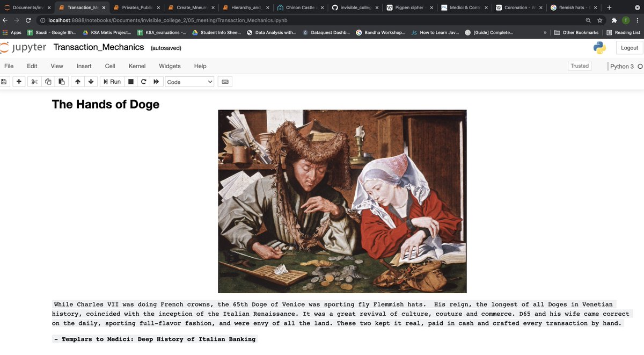The image size is (644, 355).
Task: Open the cell type Code dropdown
Action: pyautogui.click(x=189, y=82)
